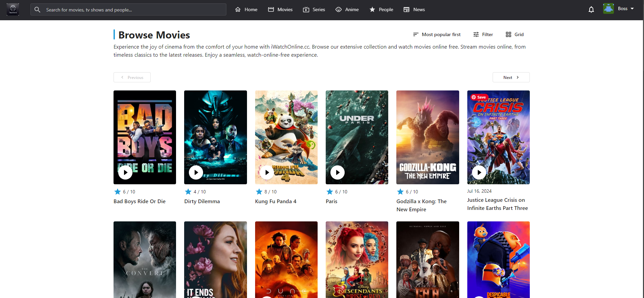The image size is (644, 298).
Task: Switch view using the Grid button
Action: click(x=515, y=34)
